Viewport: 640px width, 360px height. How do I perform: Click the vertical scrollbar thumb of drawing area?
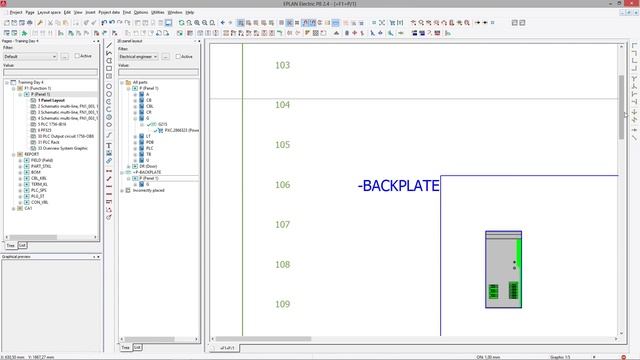(621, 107)
